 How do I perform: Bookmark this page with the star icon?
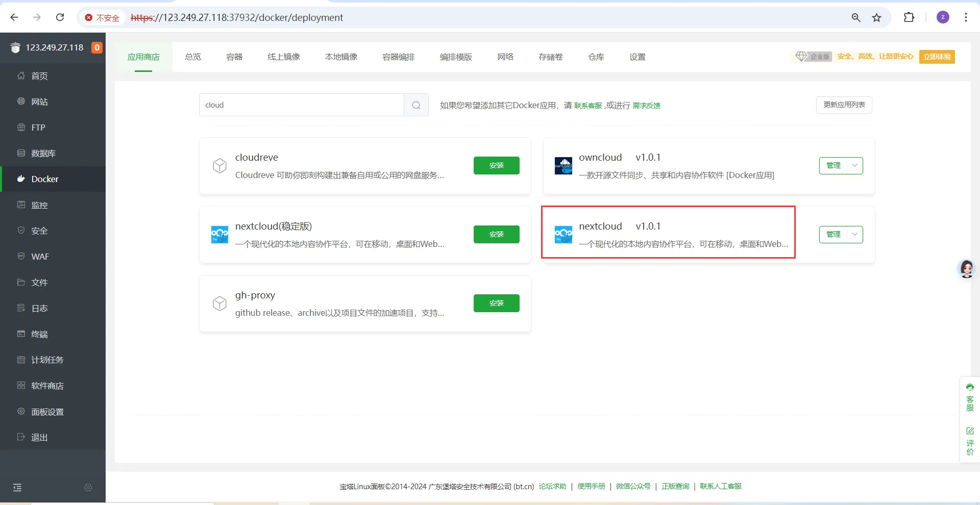877,17
